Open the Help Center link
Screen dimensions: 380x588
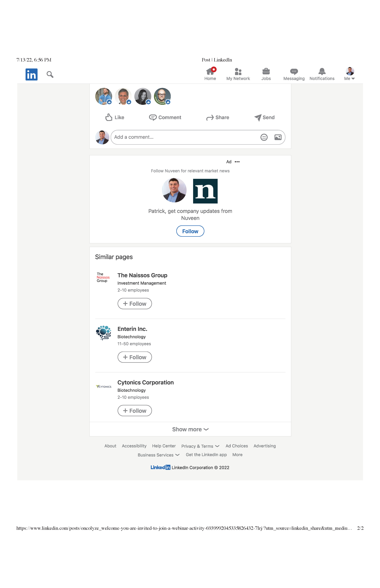(x=164, y=446)
